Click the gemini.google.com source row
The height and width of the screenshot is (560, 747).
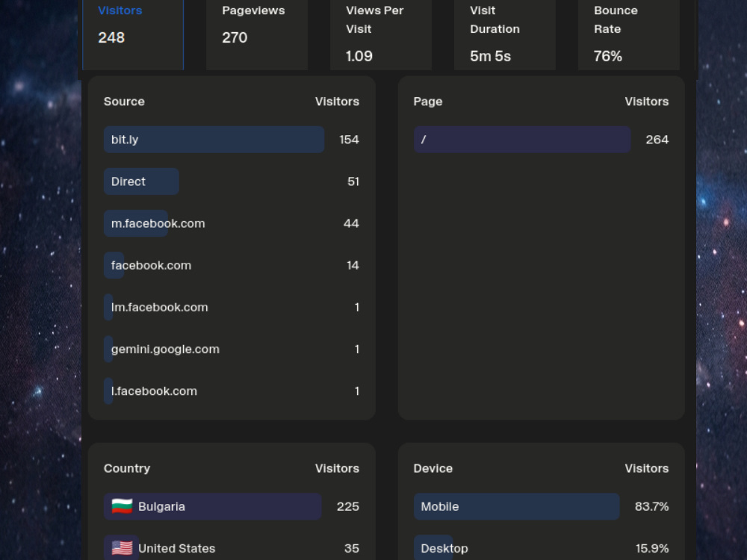tap(232, 349)
